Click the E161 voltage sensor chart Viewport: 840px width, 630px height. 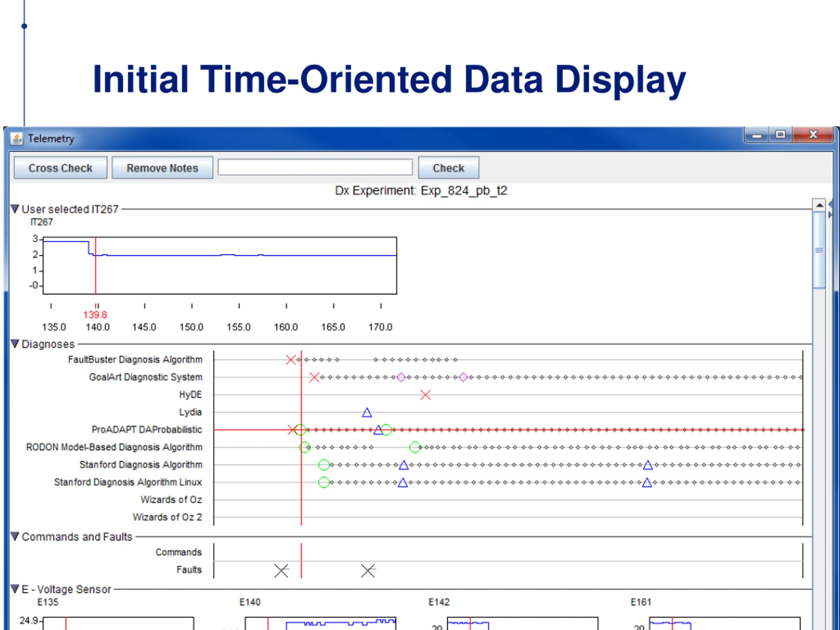[724, 623]
